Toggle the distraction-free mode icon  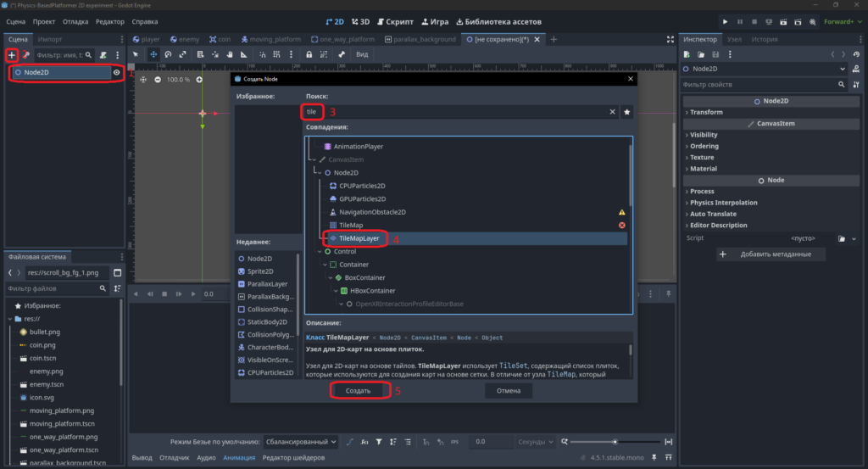click(x=670, y=39)
